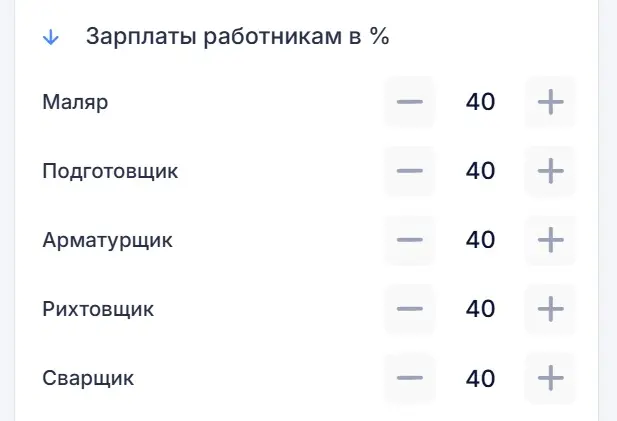
Task: Hit the plus button for Рихтовщик
Action: click(x=550, y=309)
